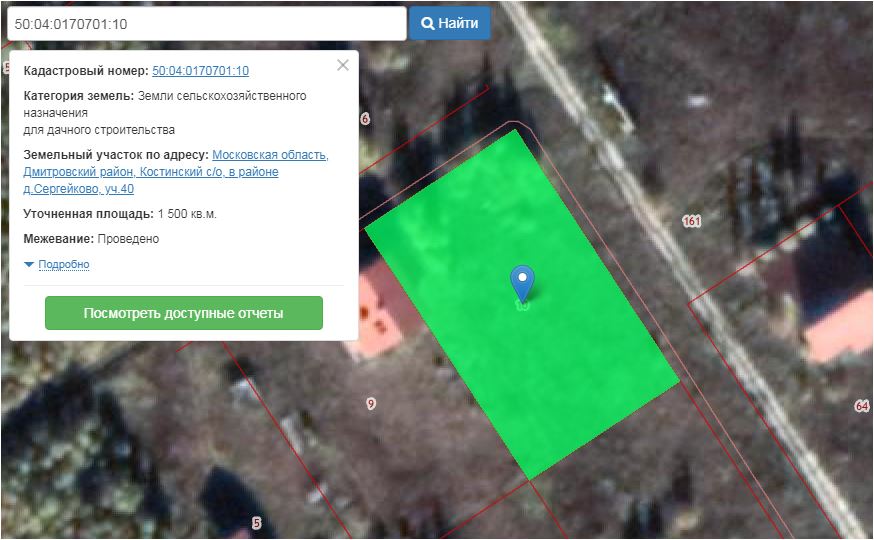
Task: Click the blue triangle beside Подробно
Action: tap(29, 265)
